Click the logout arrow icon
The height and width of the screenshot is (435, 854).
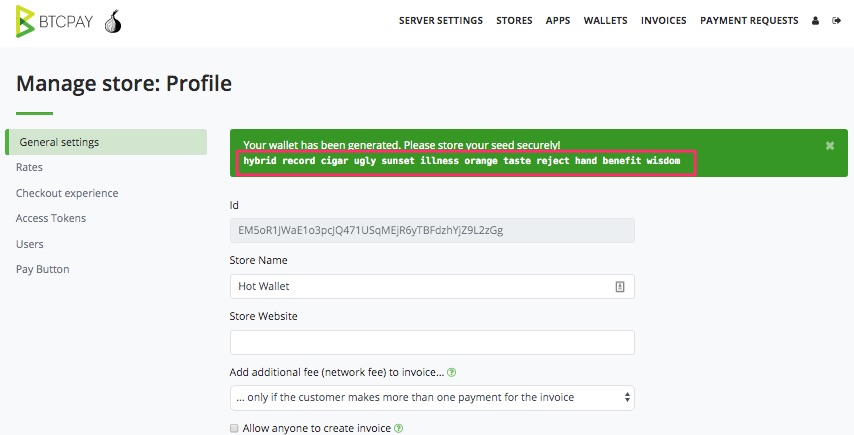coord(837,21)
